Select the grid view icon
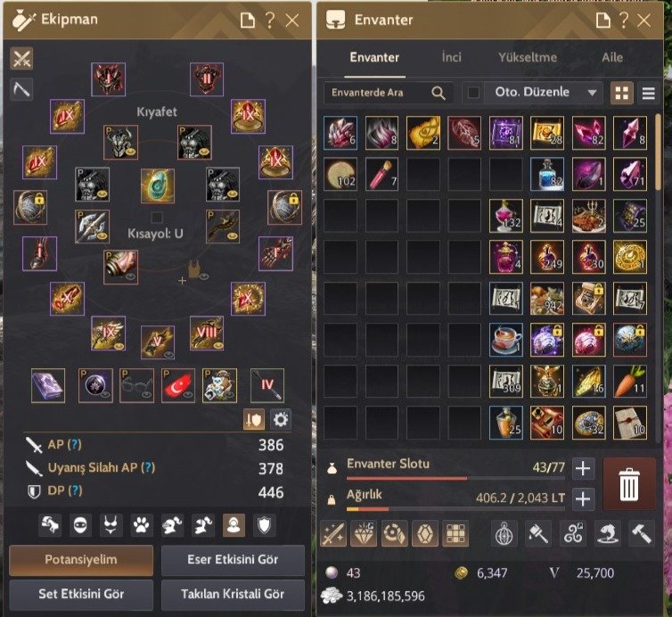Screen dimensions: 672x617 tap(621, 93)
